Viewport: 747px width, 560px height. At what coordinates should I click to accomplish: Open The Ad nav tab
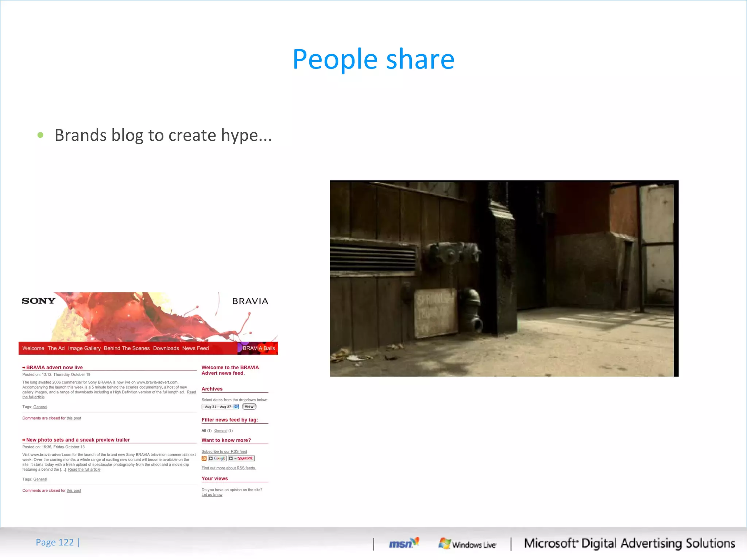coord(56,348)
